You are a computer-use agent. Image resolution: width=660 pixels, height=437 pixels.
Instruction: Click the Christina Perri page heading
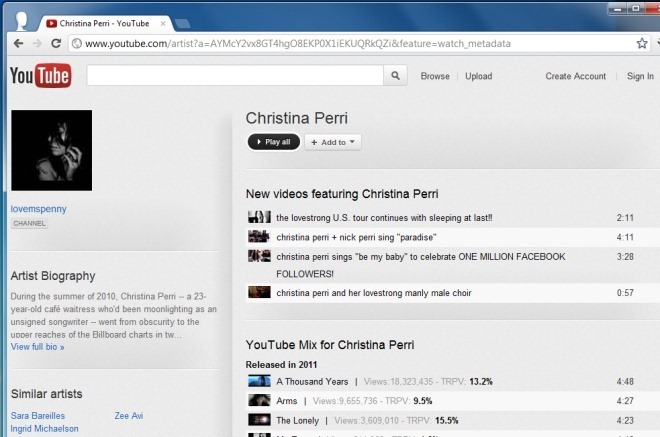point(297,118)
